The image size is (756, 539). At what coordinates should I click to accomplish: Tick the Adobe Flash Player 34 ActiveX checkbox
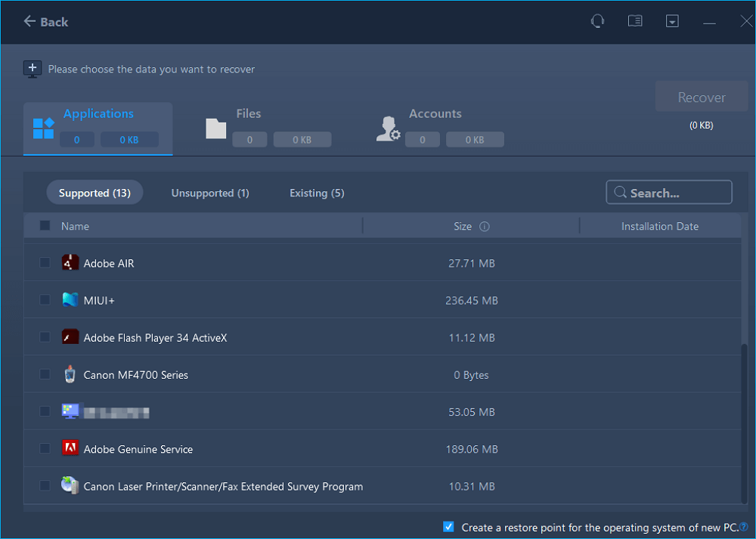coord(45,337)
